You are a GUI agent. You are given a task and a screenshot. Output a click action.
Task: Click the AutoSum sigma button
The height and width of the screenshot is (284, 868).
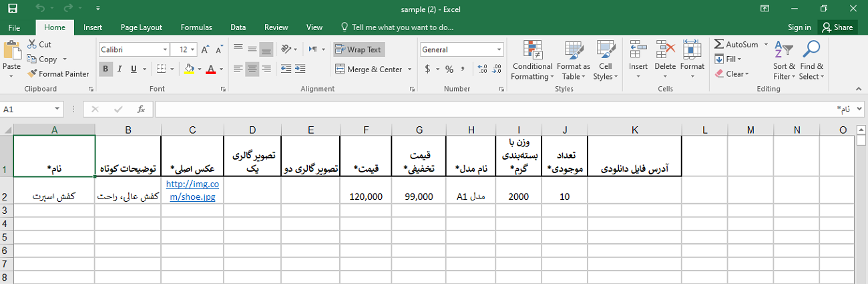[x=736, y=44]
